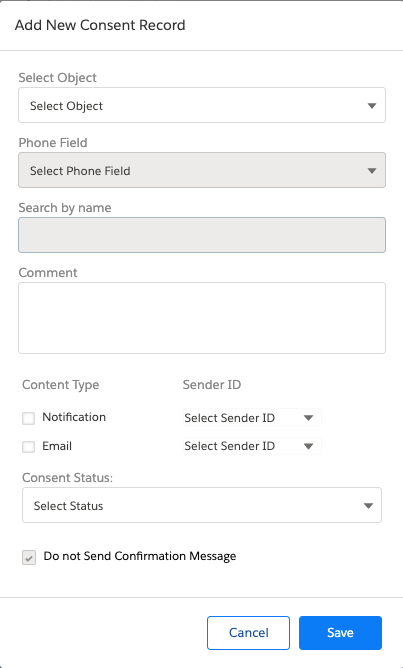Screen dimensions: 403x668
Task: Click into the Comment text area
Action: pos(202,318)
